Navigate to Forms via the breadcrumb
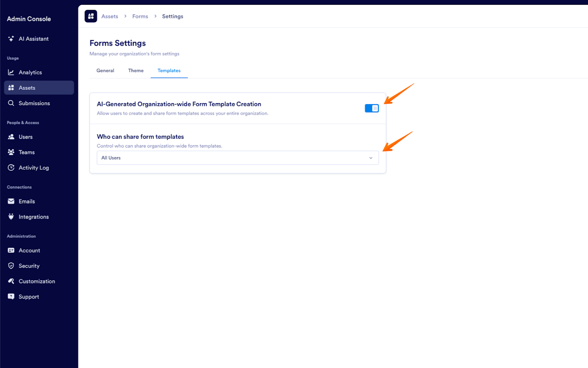Screen dimensions: 588x368 pyautogui.click(x=140, y=16)
